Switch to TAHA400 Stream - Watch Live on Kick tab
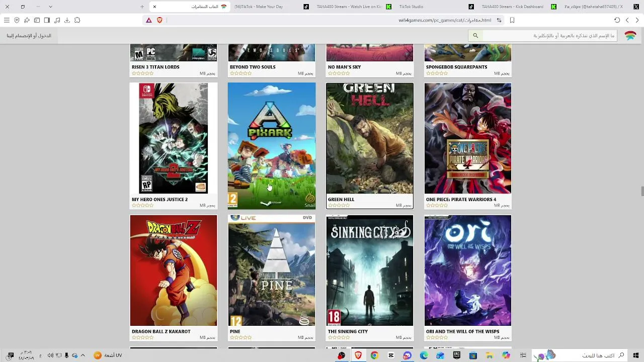The height and width of the screenshot is (362, 644). point(354,7)
